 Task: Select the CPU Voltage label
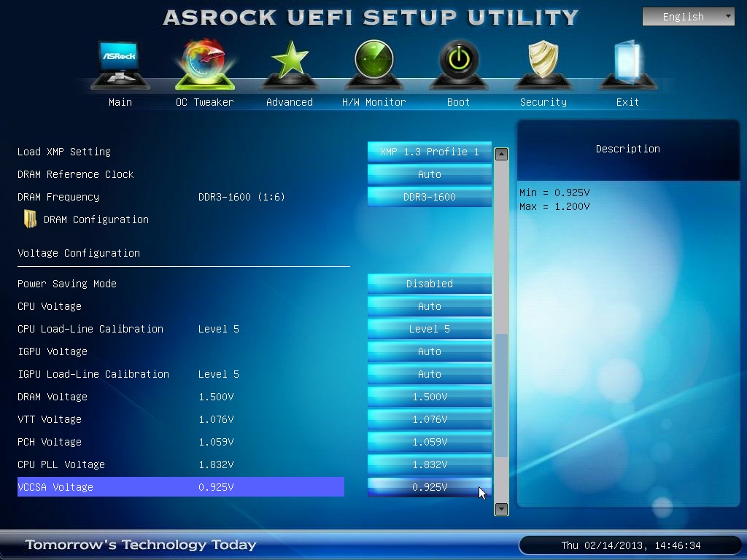click(50, 306)
